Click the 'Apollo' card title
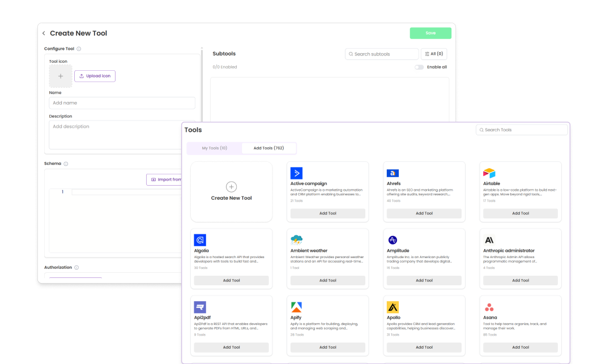The width and height of the screenshot is (606, 364). point(394,318)
